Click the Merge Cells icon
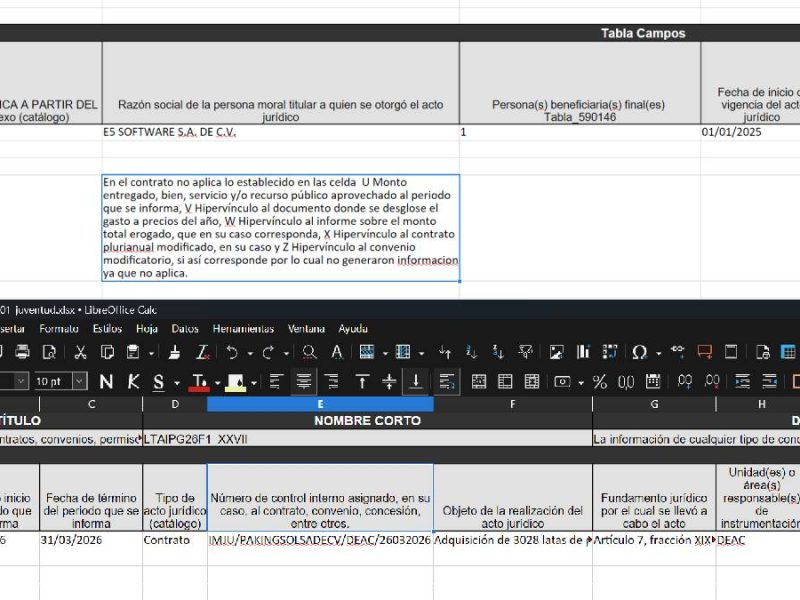The width and height of the screenshot is (800, 600). (505, 382)
